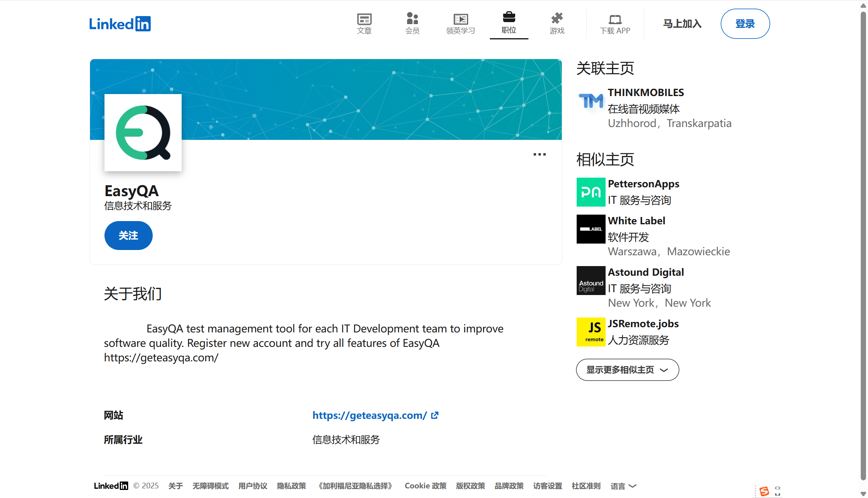868x498 pixels.
Task: Click the LinkedIn logo in the header
Action: point(120,24)
